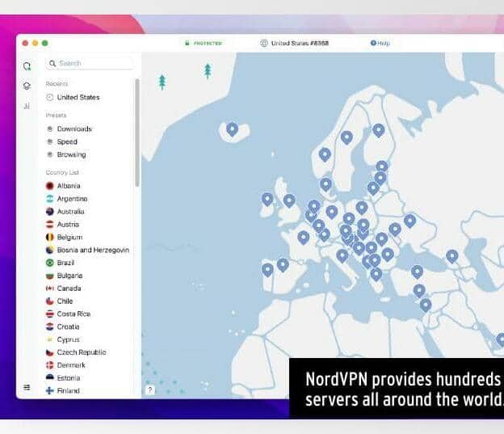Click the Cyprus server pin on map
504x434 pixels.
tap(419, 291)
